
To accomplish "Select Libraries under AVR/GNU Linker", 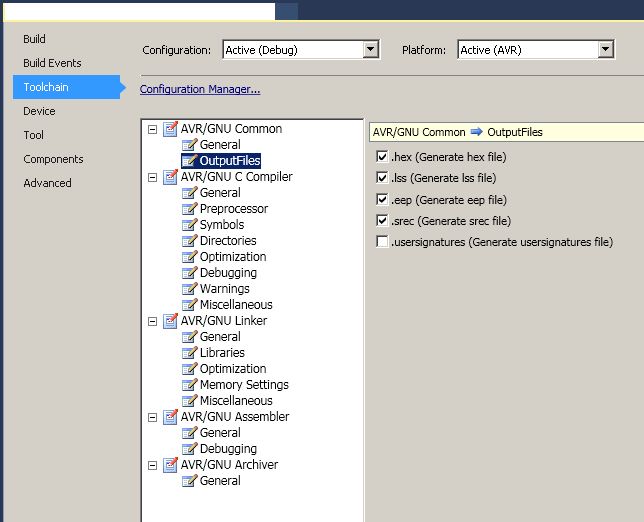I will point(222,353).
